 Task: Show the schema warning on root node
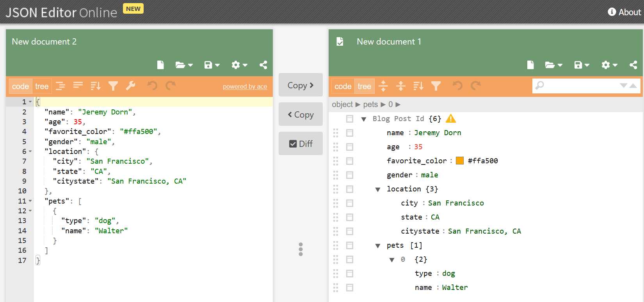(x=451, y=118)
